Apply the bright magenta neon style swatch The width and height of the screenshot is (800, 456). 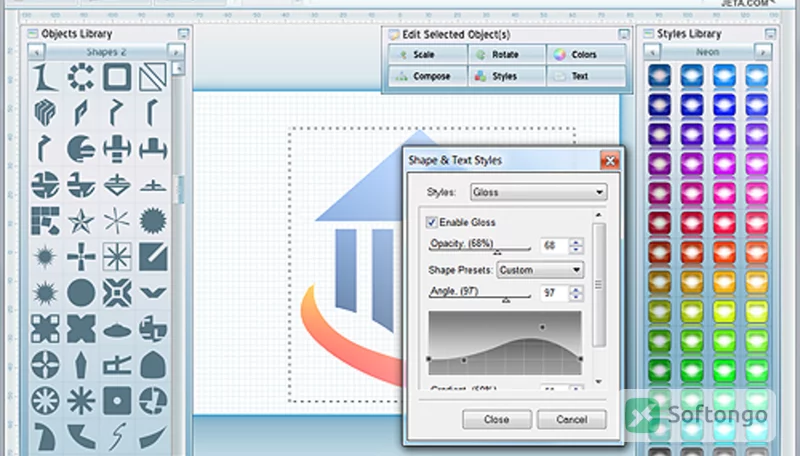tap(724, 165)
